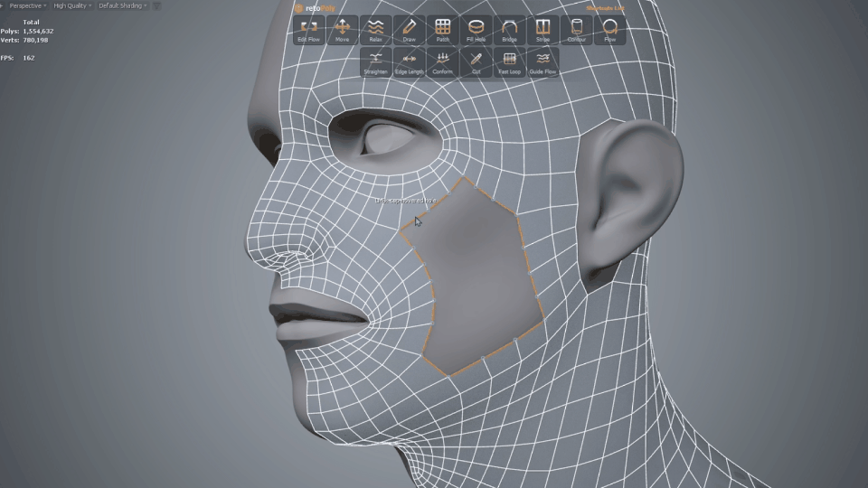Choose the Relax tool
This screenshot has width=868, height=488.
[x=375, y=30]
